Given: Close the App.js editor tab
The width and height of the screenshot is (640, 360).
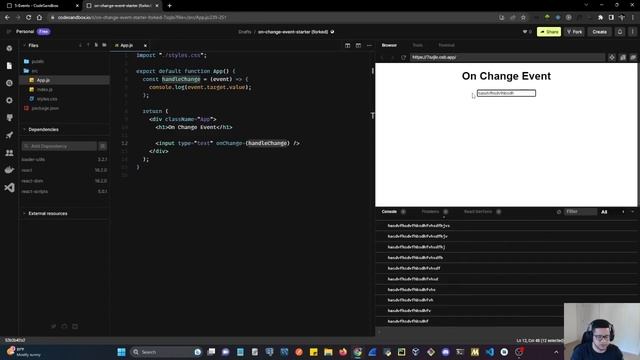Looking at the screenshot, I should pyautogui.click(x=145, y=46).
